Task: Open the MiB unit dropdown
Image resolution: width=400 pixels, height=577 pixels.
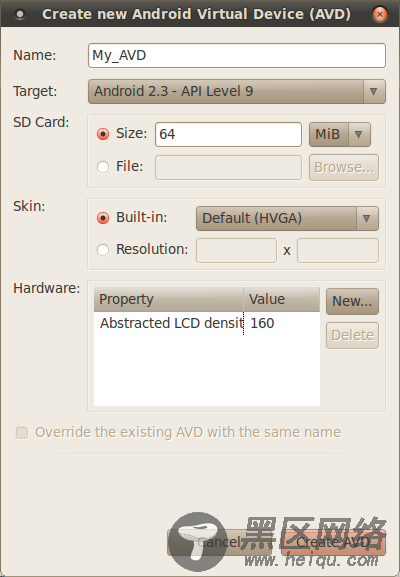Action: [340, 134]
